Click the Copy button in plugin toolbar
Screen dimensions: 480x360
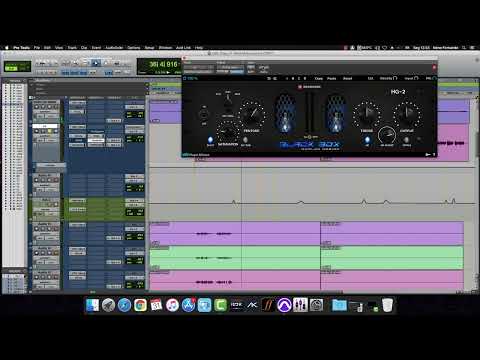(319, 78)
